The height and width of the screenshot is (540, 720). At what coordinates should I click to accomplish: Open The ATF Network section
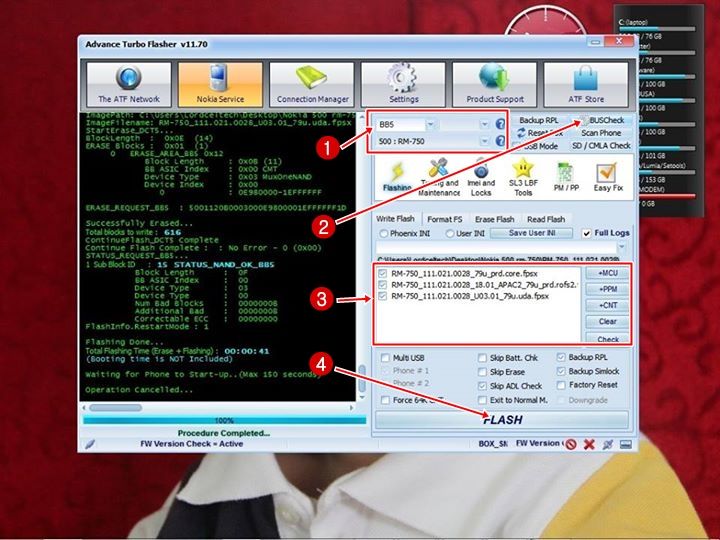pos(128,84)
